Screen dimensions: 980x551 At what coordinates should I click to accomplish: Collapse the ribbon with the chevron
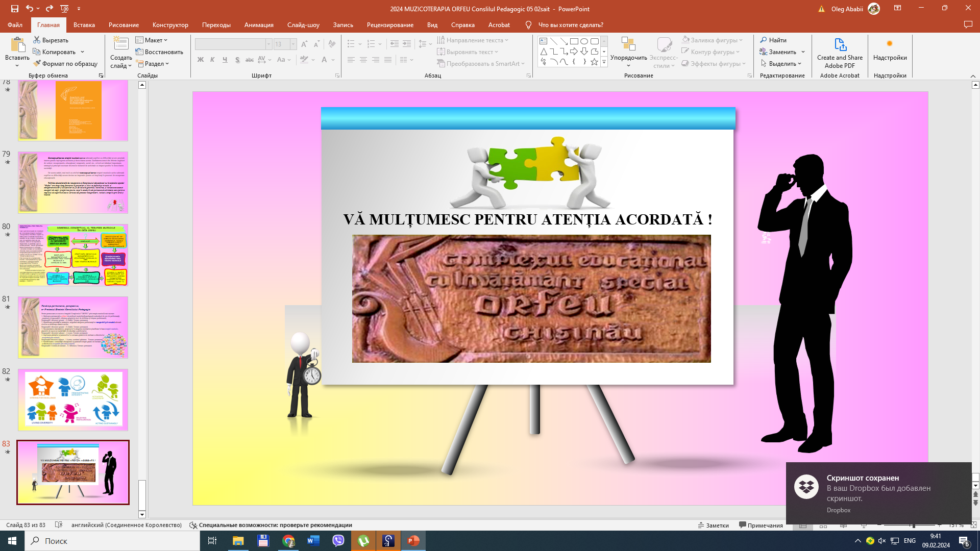click(973, 76)
